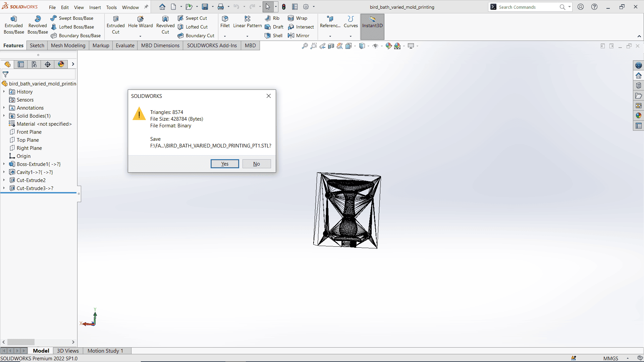Switch to Mesh Modeling tab
This screenshot has height=362, width=644.
pos(68,46)
